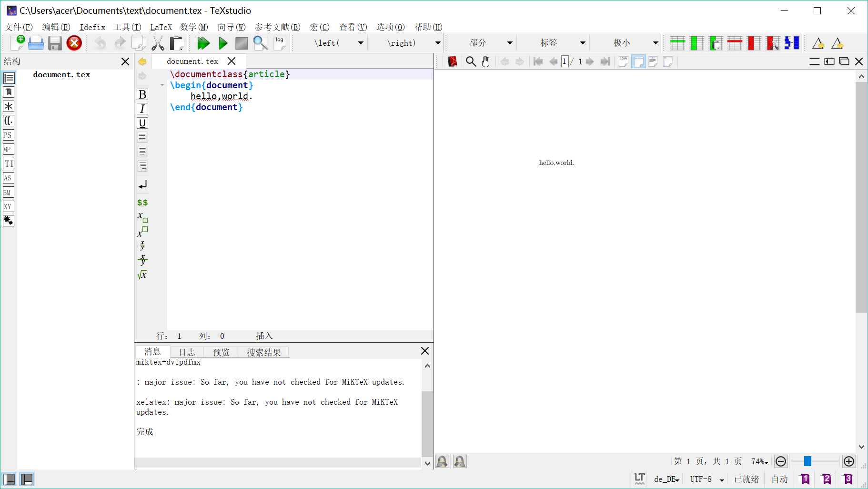Select the hand scroll tool in the PDF viewer
Image resolution: width=868 pixels, height=489 pixels.
click(x=485, y=61)
